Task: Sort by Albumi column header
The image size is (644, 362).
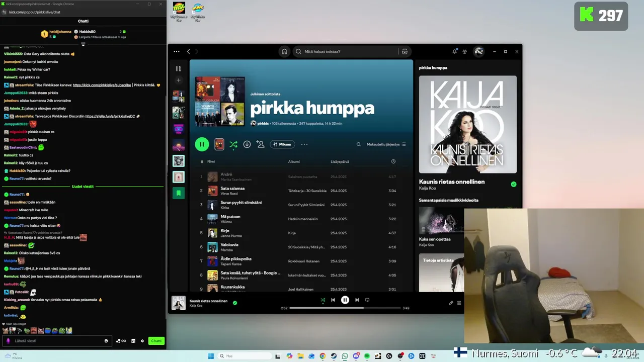Action: pos(294,161)
